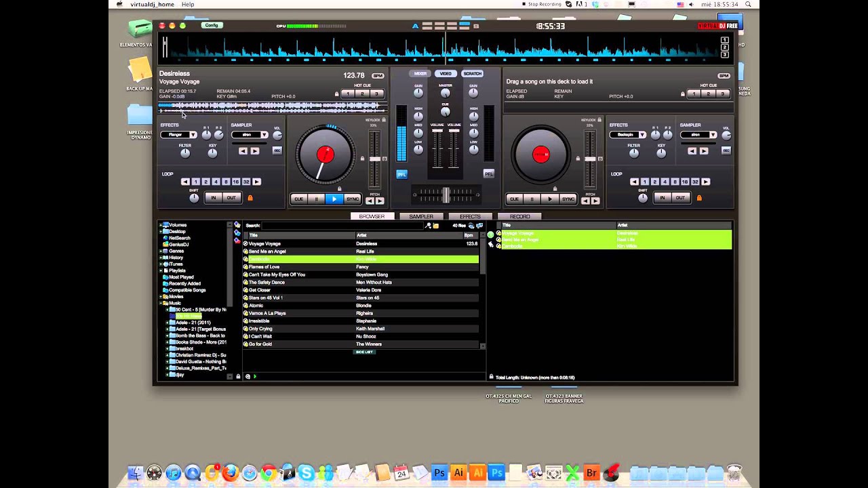Toggle the right deck hot cue lock icon
The height and width of the screenshot is (488, 868).
(683, 94)
